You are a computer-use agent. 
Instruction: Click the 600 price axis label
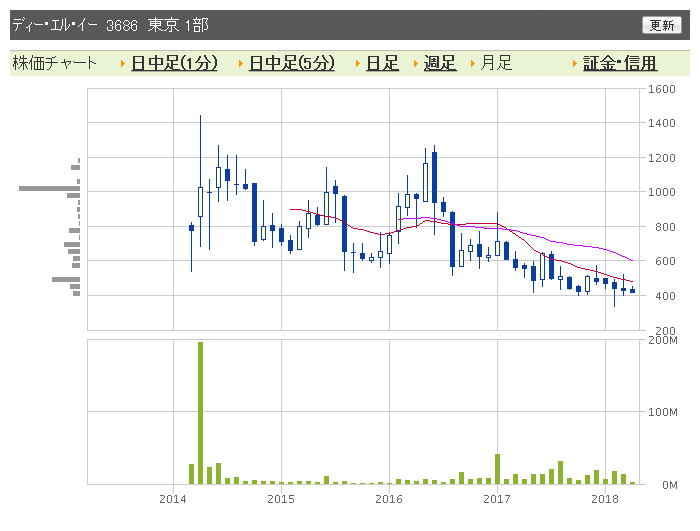click(x=665, y=261)
